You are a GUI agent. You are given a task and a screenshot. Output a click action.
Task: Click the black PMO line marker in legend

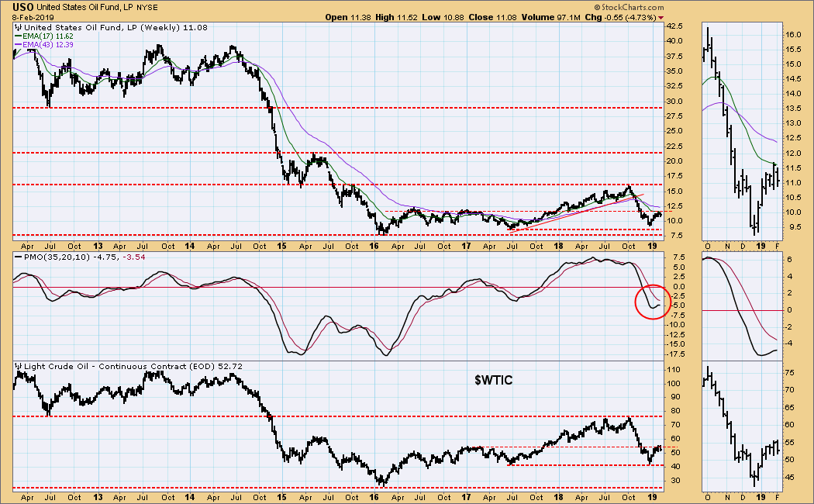click(x=18, y=257)
